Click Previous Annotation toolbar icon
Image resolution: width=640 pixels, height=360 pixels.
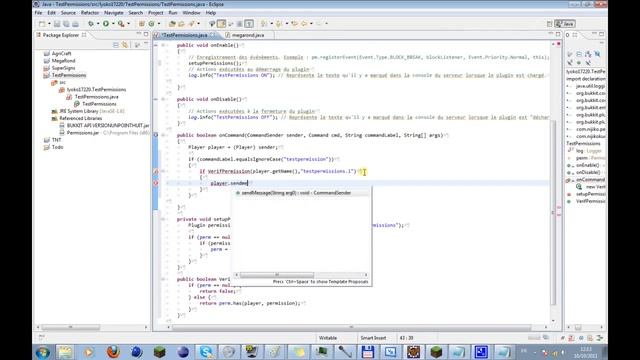click(x=279, y=24)
